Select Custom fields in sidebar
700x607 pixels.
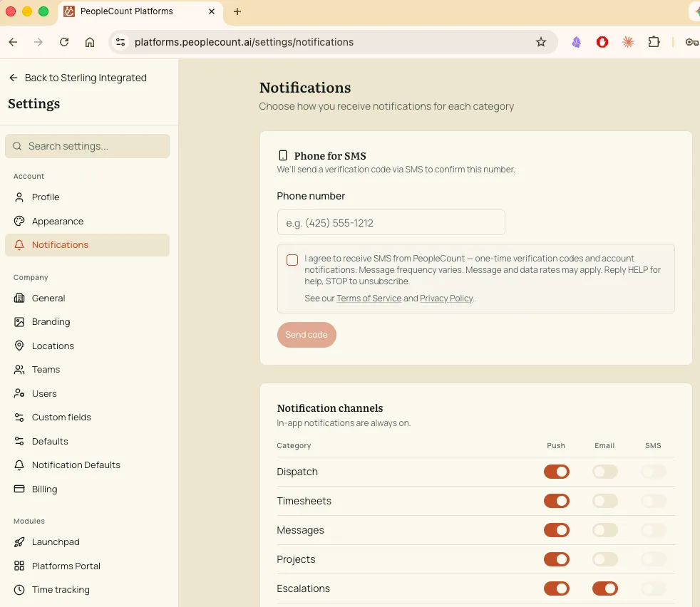[x=87, y=417]
